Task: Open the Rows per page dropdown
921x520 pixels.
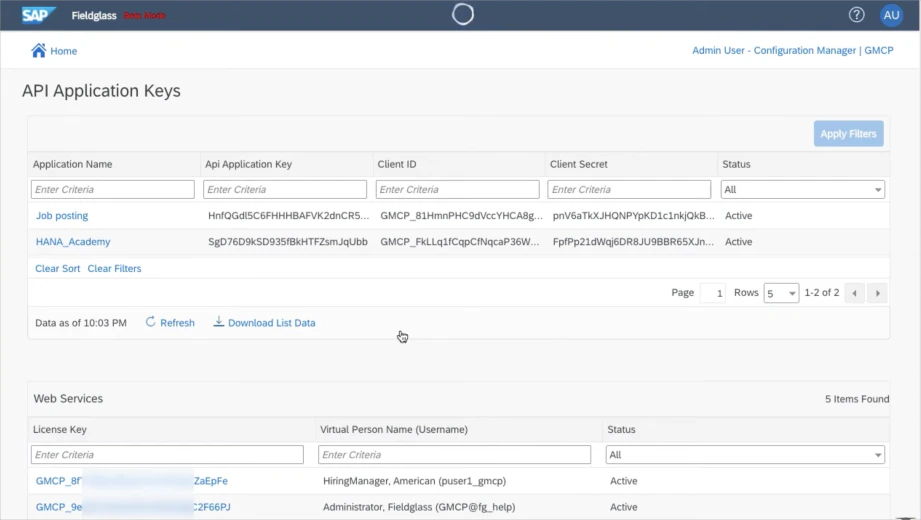Action: pyautogui.click(x=781, y=293)
